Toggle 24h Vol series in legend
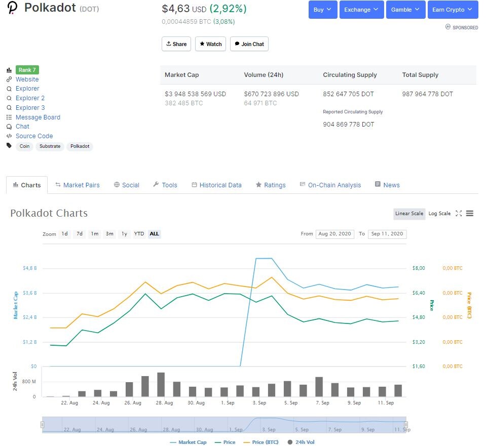Viewport: 486px width, 448px height. [301, 442]
